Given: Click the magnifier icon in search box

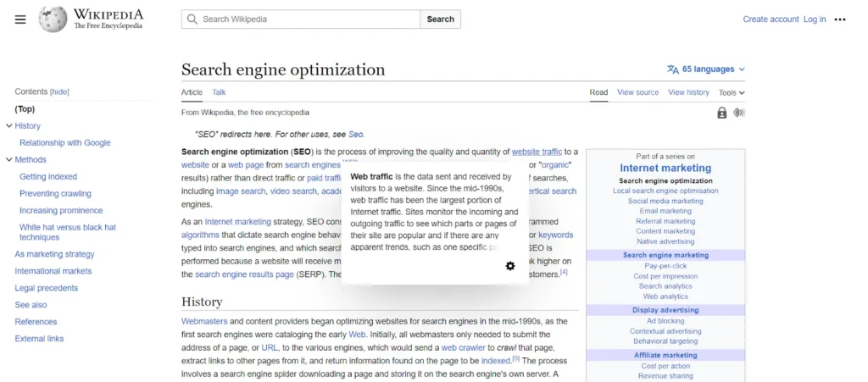Looking at the screenshot, I should [x=192, y=19].
